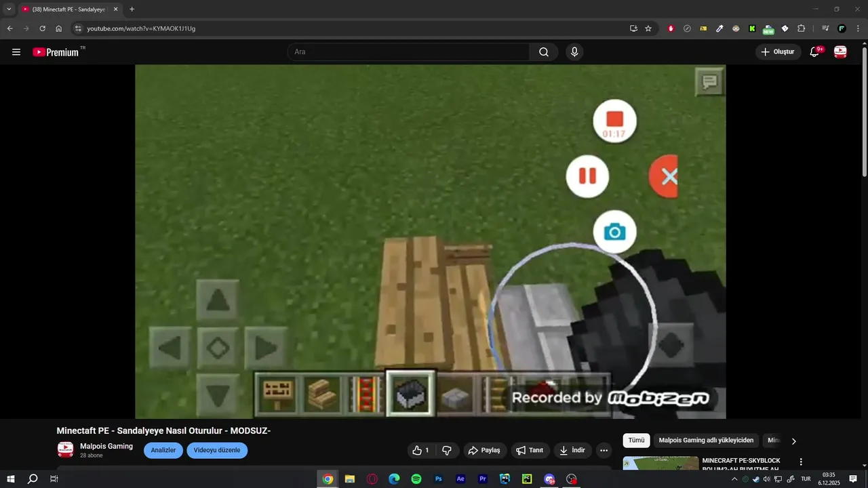Start voice search with the microphone

(x=575, y=52)
